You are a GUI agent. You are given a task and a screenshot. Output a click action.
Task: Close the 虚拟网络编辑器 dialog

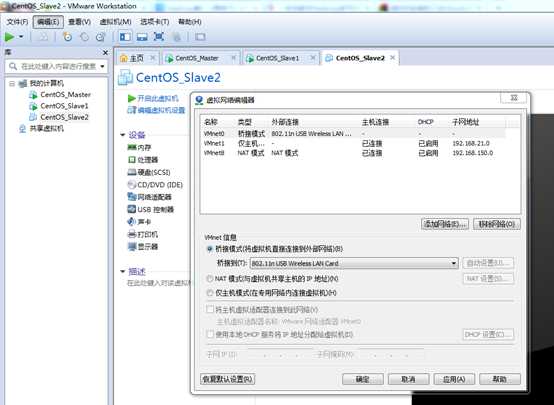tap(514, 98)
